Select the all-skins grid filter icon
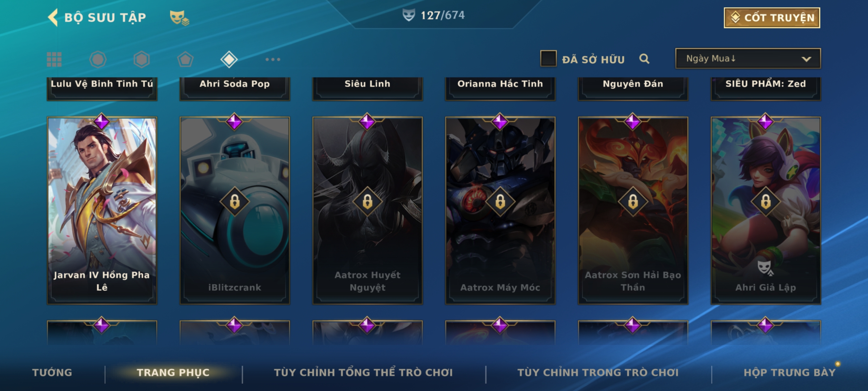This screenshot has height=391, width=868. tap(54, 59)
